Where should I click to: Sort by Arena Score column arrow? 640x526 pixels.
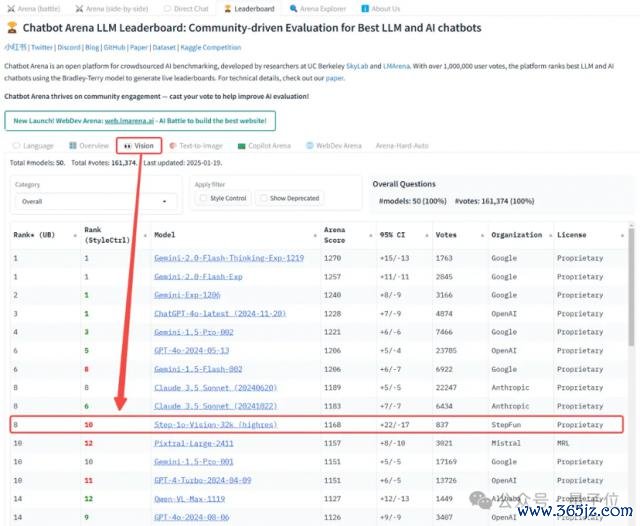[371, 235]
